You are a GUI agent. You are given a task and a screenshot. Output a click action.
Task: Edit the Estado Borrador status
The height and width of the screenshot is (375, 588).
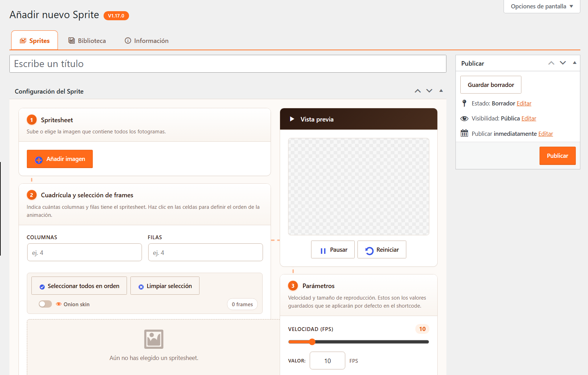(524, 103)
